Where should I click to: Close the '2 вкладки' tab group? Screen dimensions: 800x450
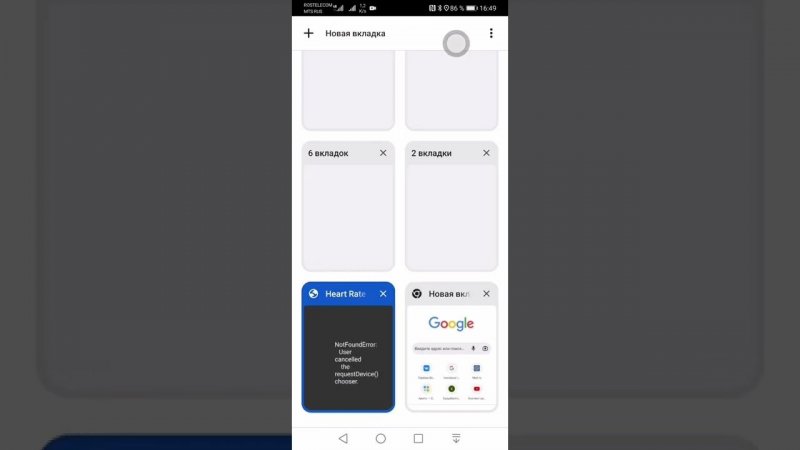[486, 153]
